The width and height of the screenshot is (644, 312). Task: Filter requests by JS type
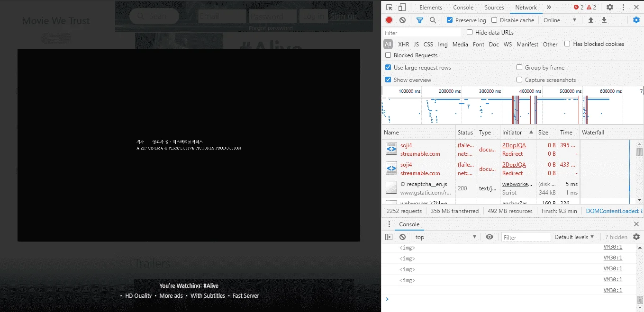click(x=416, y=44)
